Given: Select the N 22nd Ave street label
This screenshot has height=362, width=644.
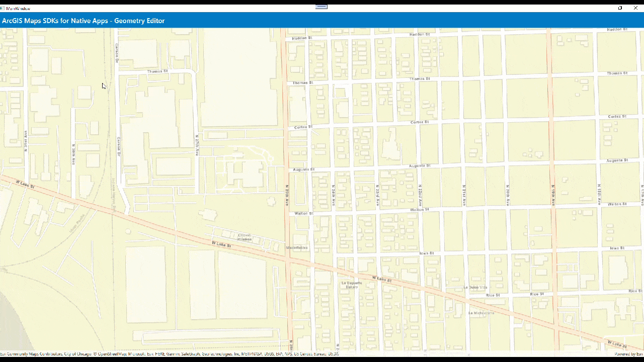Looking at the screenshot, I should coord(420,195).
